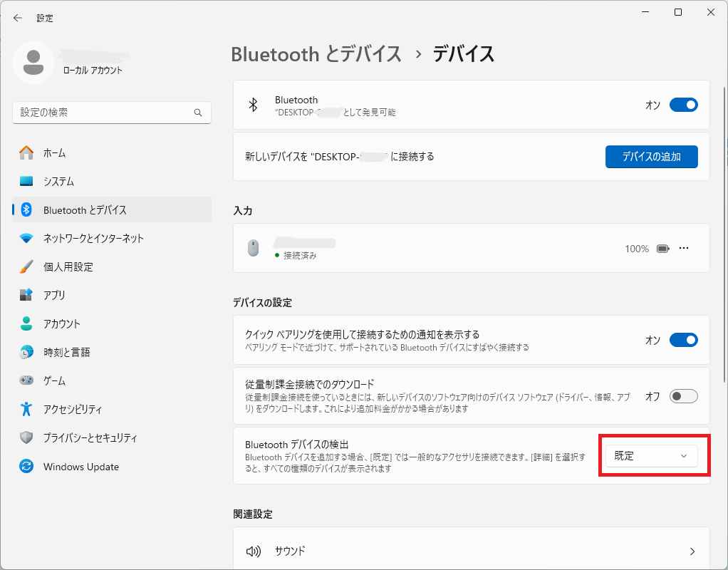Click the 関連設定 section heading

click(x=253, y=514)
